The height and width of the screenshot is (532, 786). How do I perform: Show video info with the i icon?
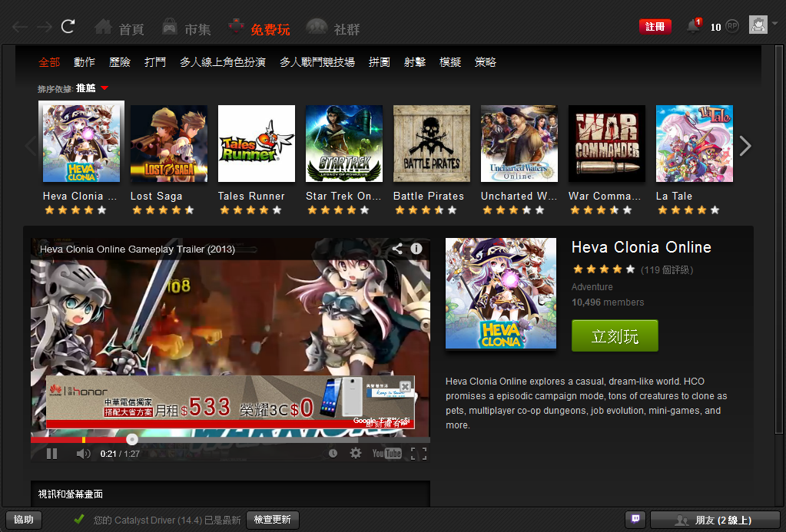(416, 249)
